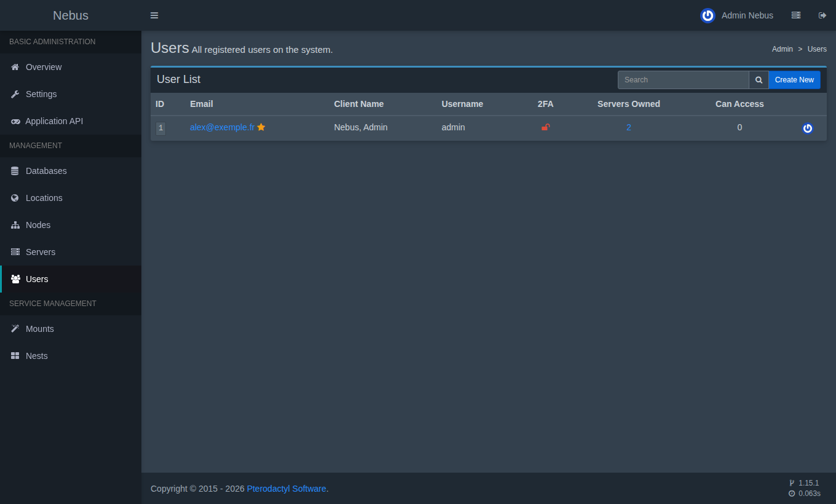Open Servers in the sidebar
Image resolution: width=836 pixels, height=504 pixels.
pyautogui.click(x=71, y=252)
